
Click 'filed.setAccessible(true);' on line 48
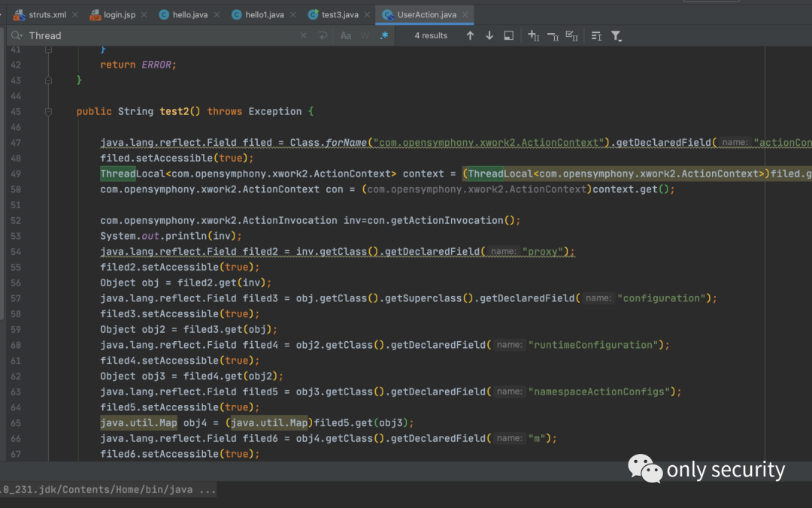177,158
